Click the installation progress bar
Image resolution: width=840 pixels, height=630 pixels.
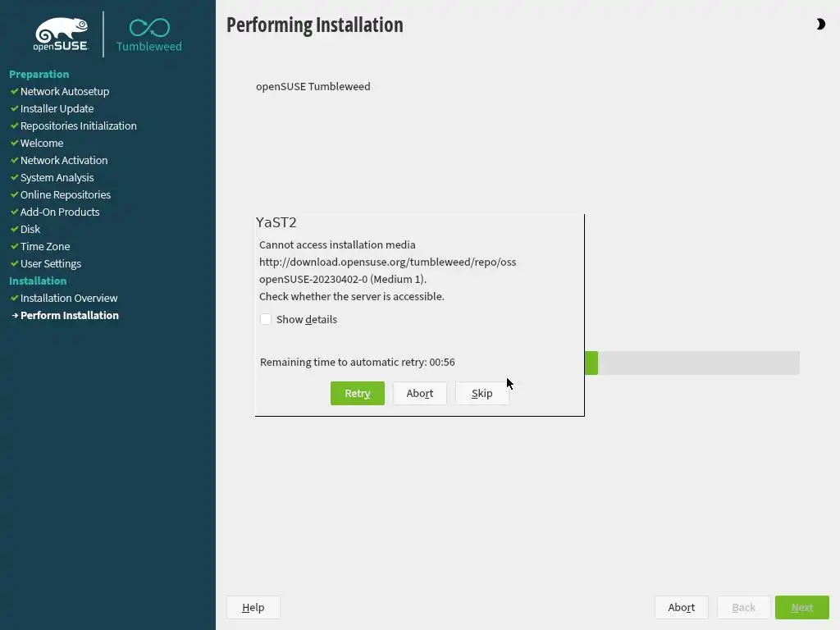(692, 363)
